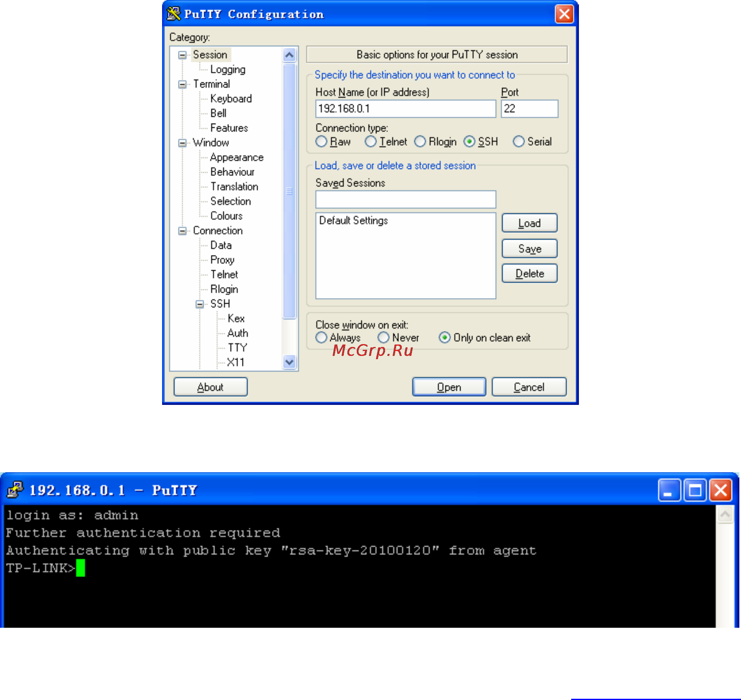Click the PuTTY Configuration title bar icon
Viewport: 741px width, 700px height.
(174, 13)
